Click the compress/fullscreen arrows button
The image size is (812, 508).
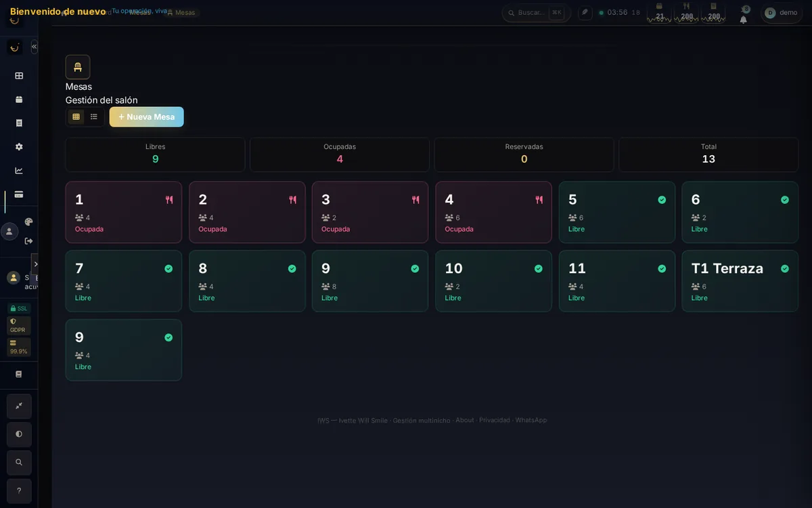coord(19,406)
